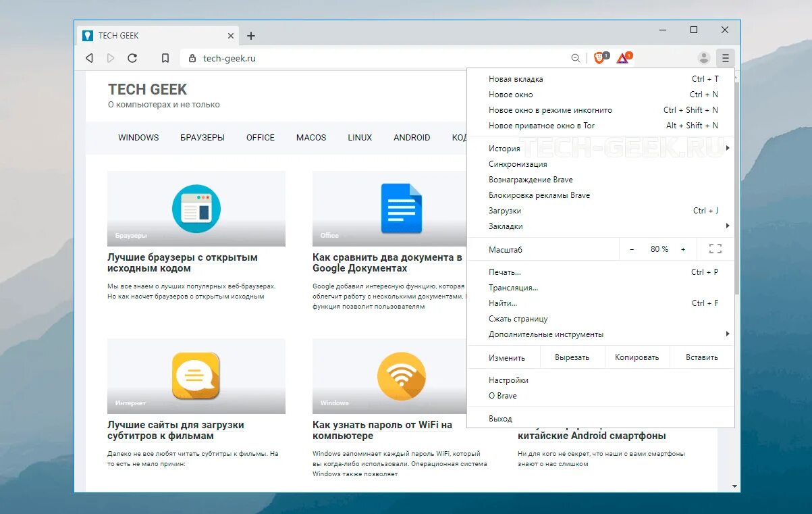
Task: Click the padlock site security icon
Action: pyautogui.click(x=192, y=58)
